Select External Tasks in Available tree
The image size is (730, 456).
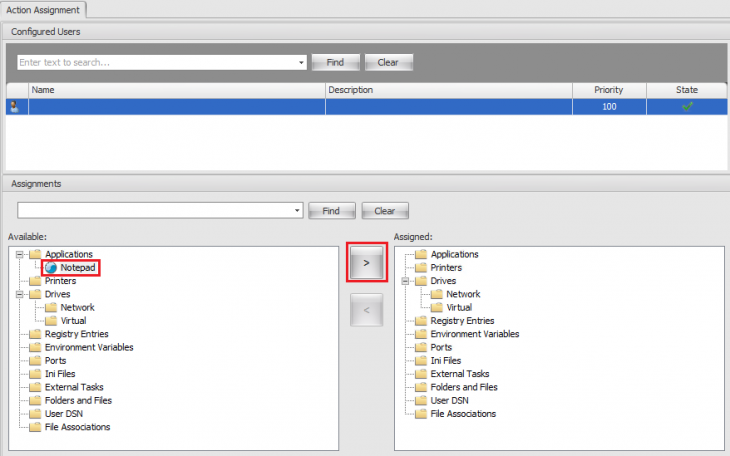click(x=74, y=387)
